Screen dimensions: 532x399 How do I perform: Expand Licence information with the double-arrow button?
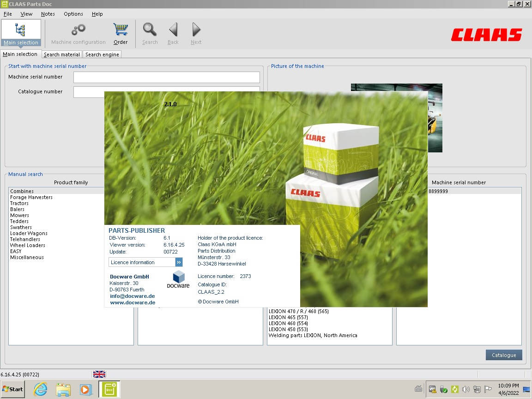178,262
